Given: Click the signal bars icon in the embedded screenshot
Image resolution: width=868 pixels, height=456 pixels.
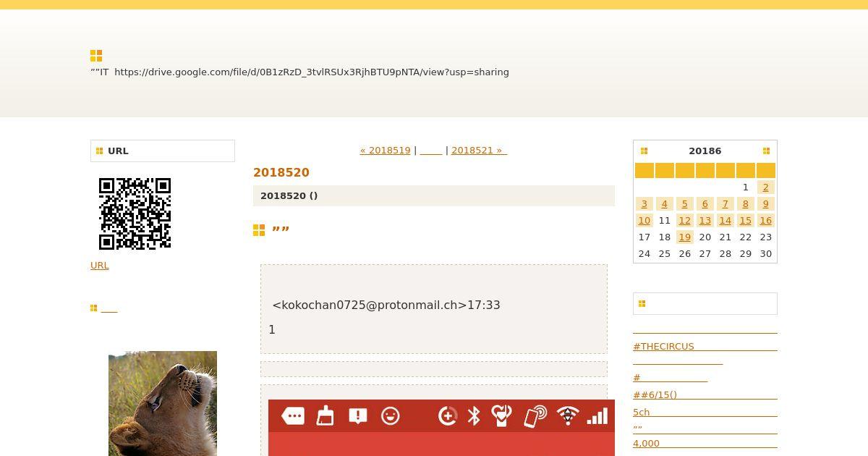Looking at the screenshot, I should click(x=597, y=416).
